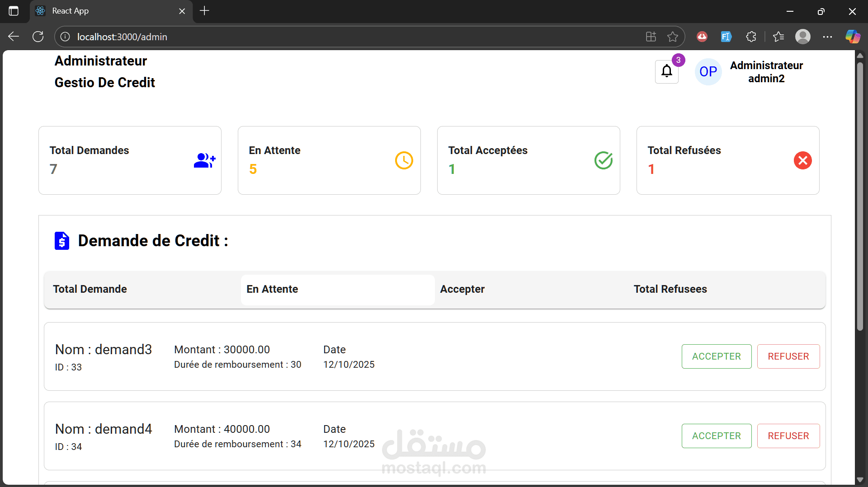Viewport: 868px width, 487px height.
Task: Open browser Settings and more menu
Action: [x=827, y=37]
